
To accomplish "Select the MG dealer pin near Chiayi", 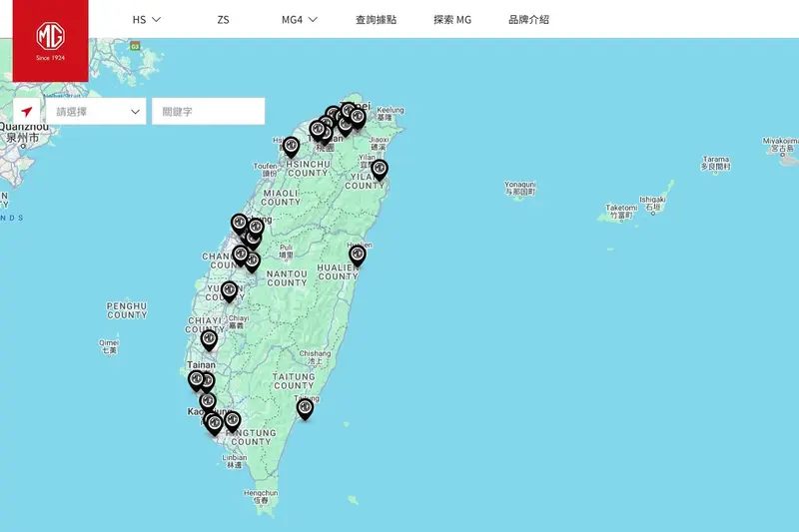I will (x=209, y=339).
